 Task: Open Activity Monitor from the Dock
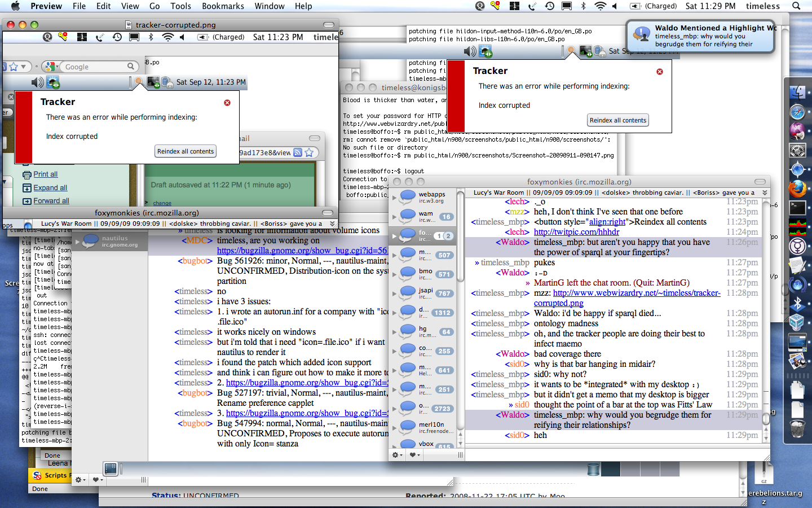(797, 227)
